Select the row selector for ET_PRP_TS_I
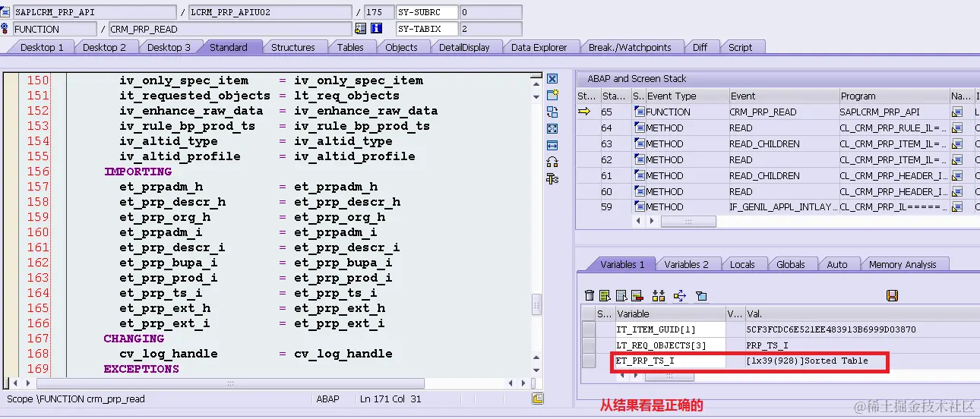This screenshot has height=419, width=980. click(x=588, y=361)
